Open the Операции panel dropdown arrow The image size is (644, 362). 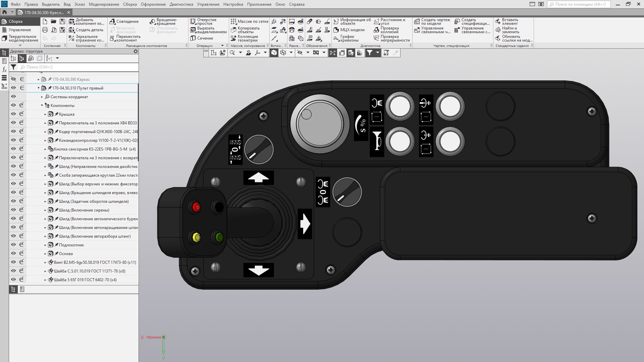[x=222, y=46]
